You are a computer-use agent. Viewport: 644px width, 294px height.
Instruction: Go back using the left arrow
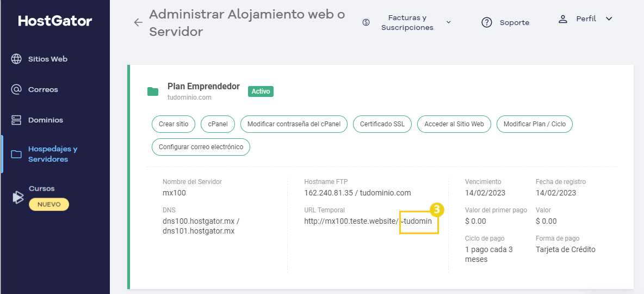(138, 22)
